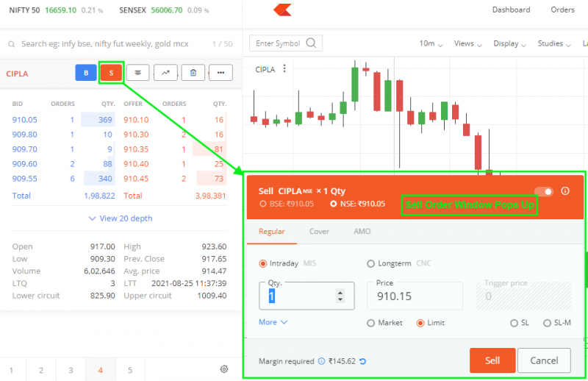Image resolution: width=588 pixels, height=381 pixels.
Task: Switch to watchlist 1
Action: click(x=11, y=370)
